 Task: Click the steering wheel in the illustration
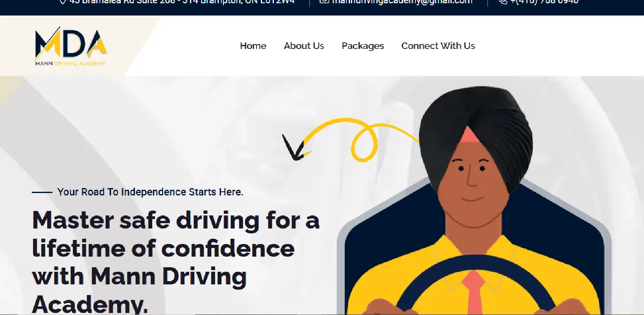click(476, 286)
